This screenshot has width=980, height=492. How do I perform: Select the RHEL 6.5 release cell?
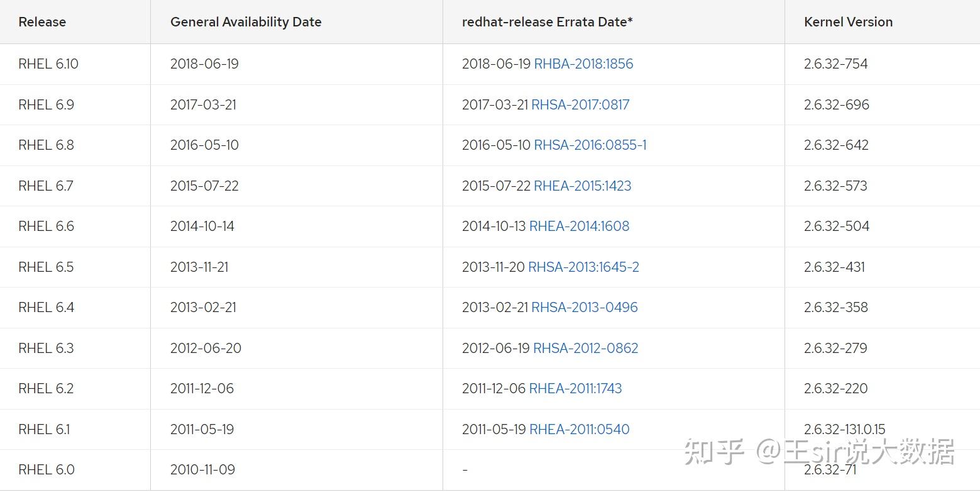(46, 267)
